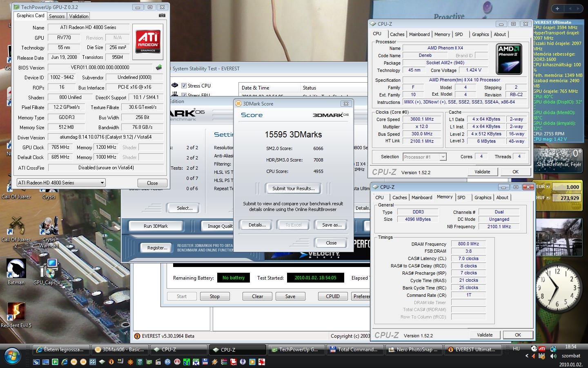Switch to the 3DMark06 - Basic taskbar button
This screenshot has width=588, height=368.
pos(120,350)
